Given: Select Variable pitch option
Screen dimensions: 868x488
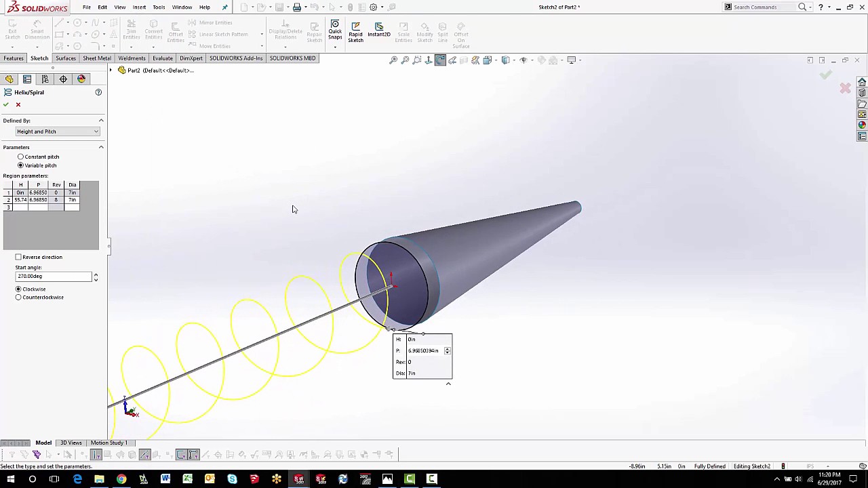Looking at the screenshot, I should point(20,165).
